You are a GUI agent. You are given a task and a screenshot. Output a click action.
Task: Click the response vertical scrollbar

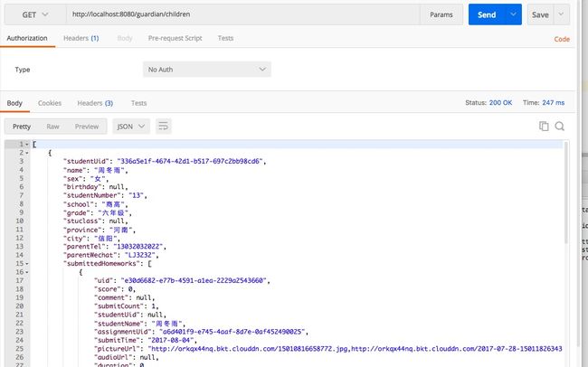tap(566, 193)
